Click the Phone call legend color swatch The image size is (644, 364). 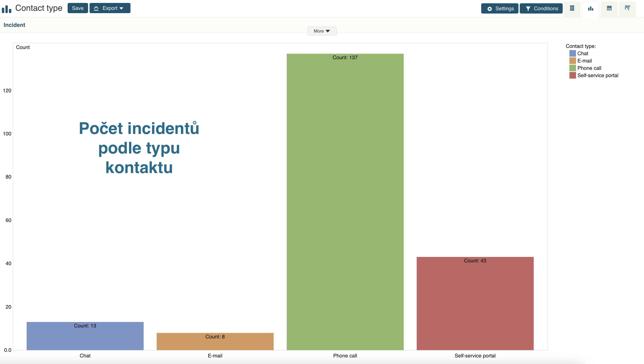coord(573,68)
